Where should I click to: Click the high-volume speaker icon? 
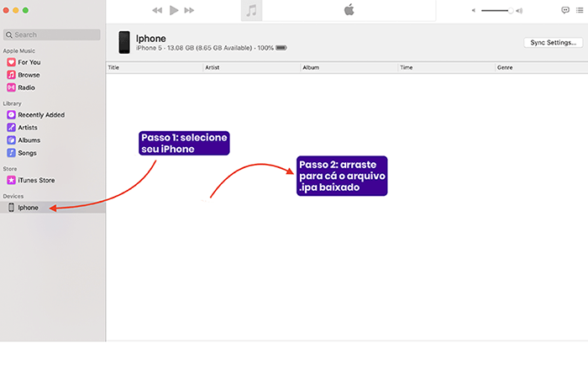[x=519, y=11]
